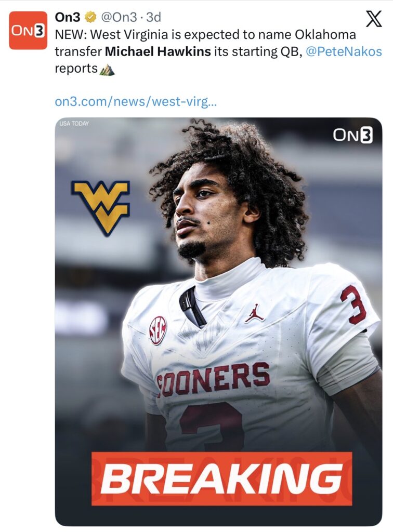The height and width of the screenshot is (532, 393).
Task: Click the USA TODAY photo credit
Action: [74, 124]
